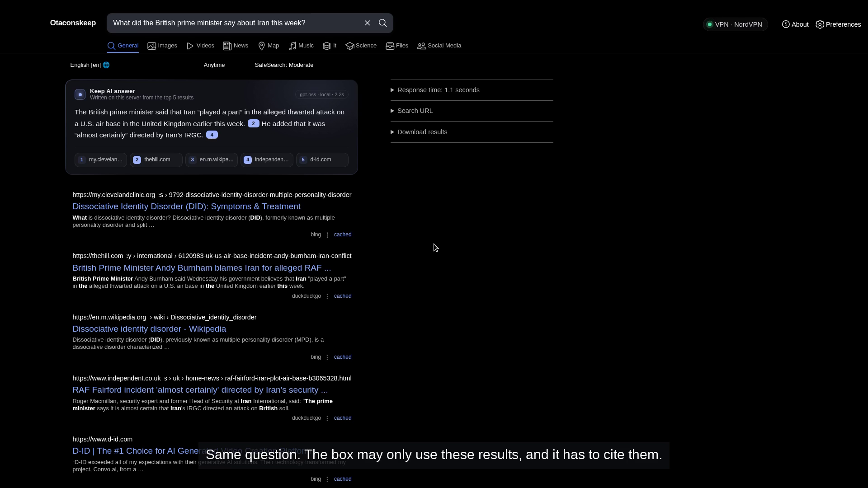Open source chip 2 thehill.com
868x488 pixels.
coord(156,160)
